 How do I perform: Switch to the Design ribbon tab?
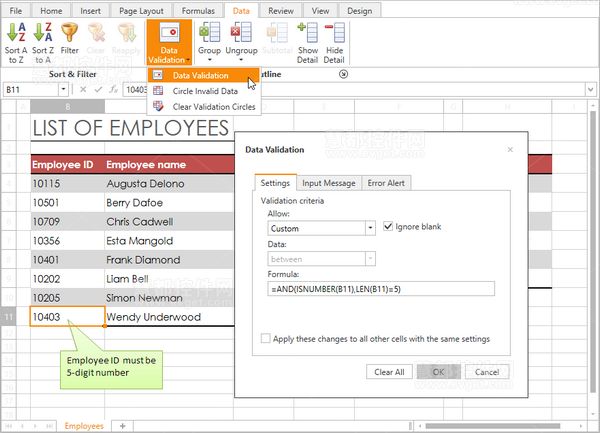[359, 11]
